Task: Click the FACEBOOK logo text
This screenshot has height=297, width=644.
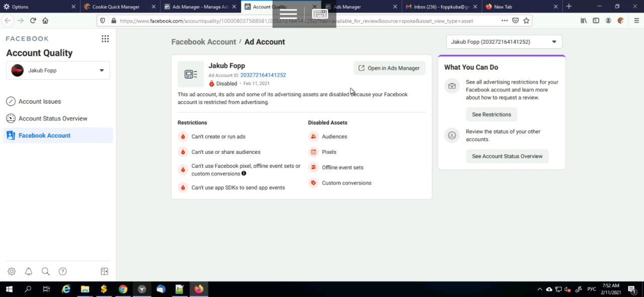Action: point(27,39)
